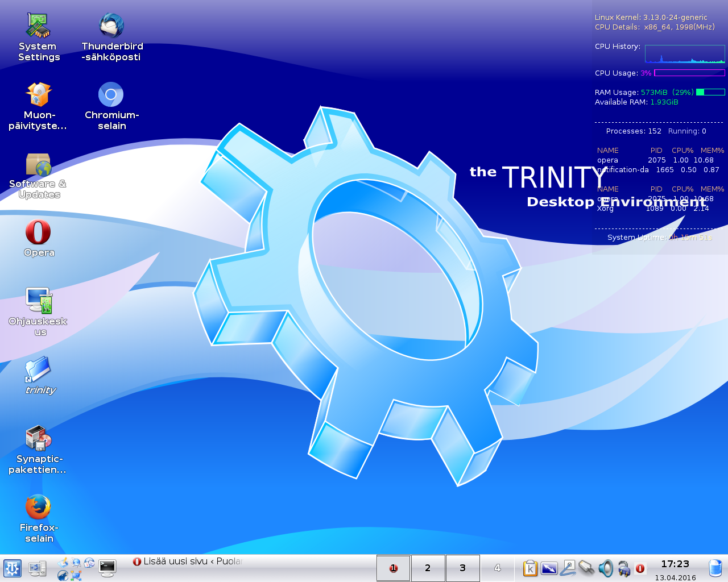Open Muon-päivityste... desktop icon
Viewport: 728px width, 582px height.
coord(38,106)
